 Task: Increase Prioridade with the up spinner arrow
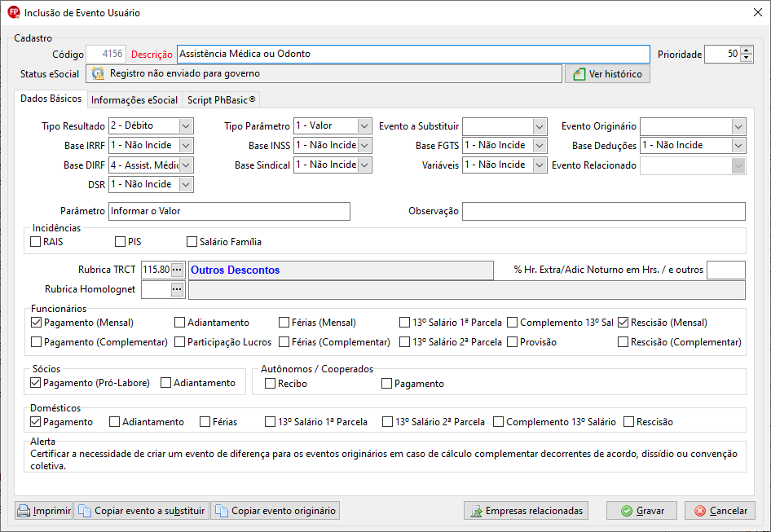point(747,51)
